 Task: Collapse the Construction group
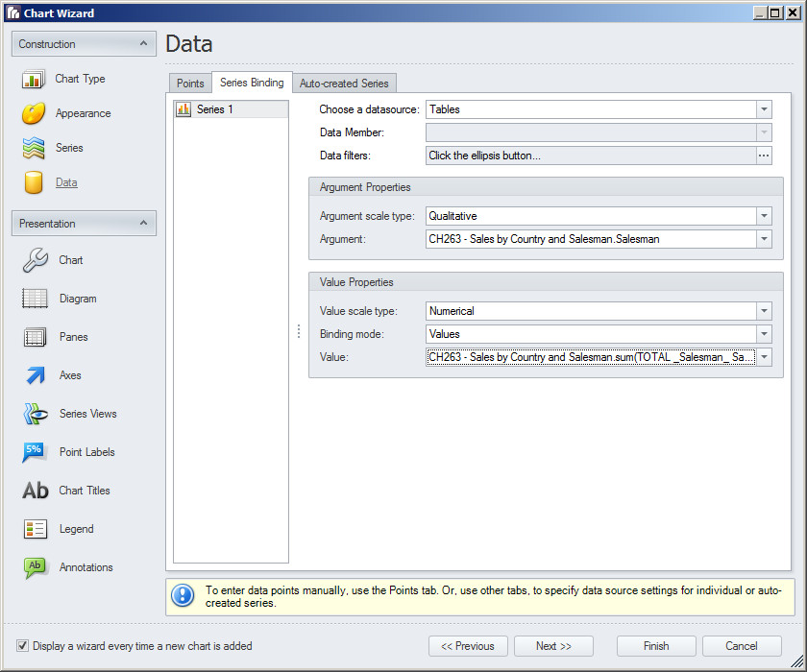(143, 44)
